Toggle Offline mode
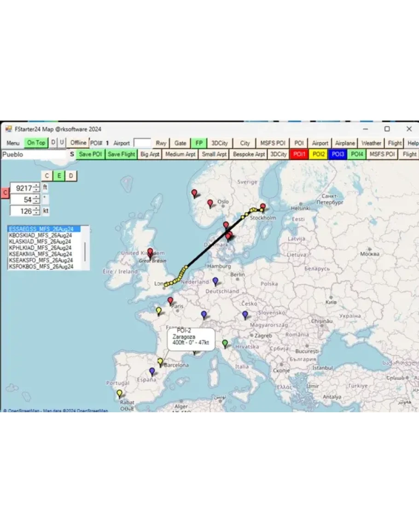Image resolution: width=419 pixels, height=532 pixels. click(x=78, y=143)
